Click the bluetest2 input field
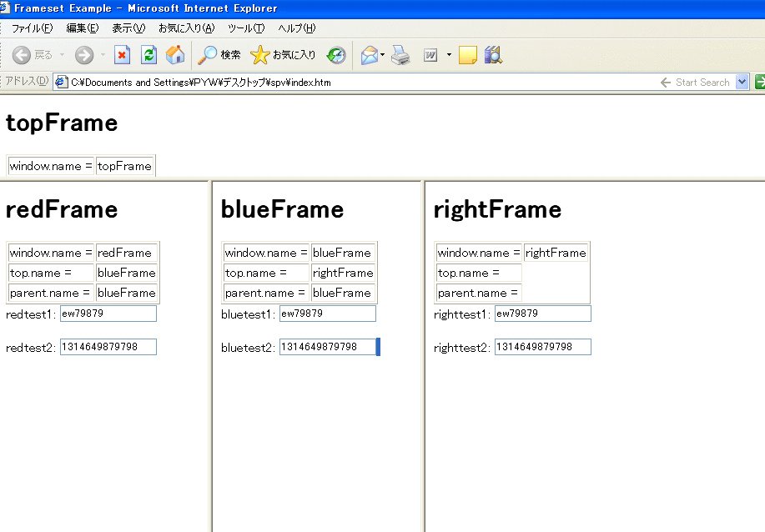 (328, 347)
